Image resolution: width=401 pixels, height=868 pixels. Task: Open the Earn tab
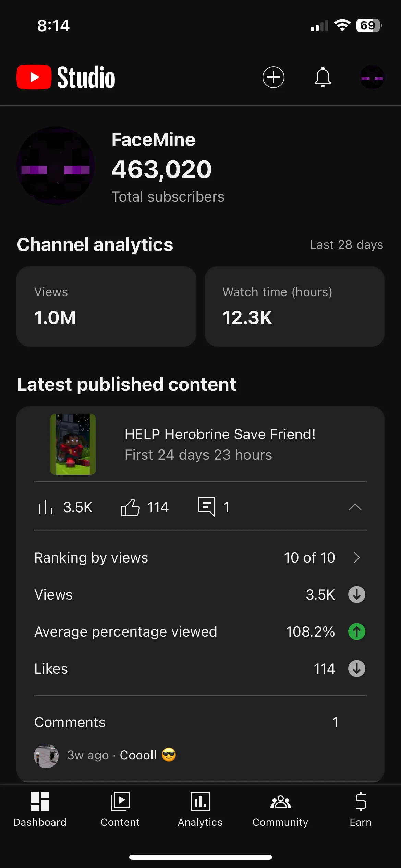pyautogui.click(x=360, y=809)
